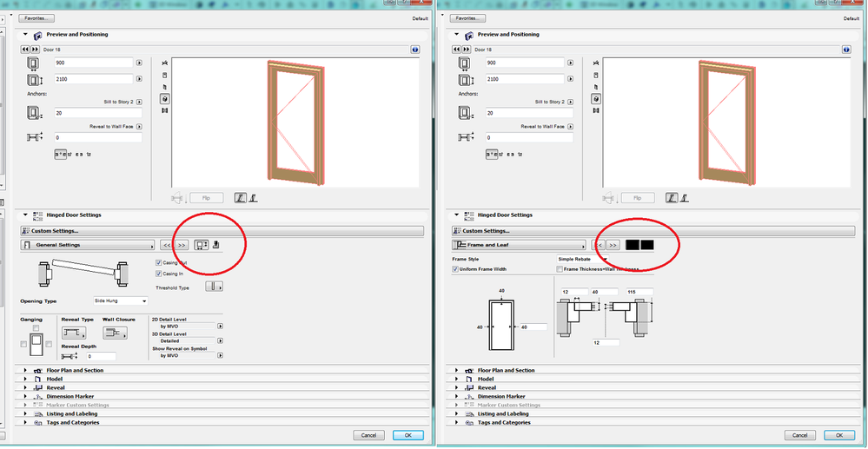
Task: Click Reveal Depth field showing 0
Action: (x=101, y=357)
